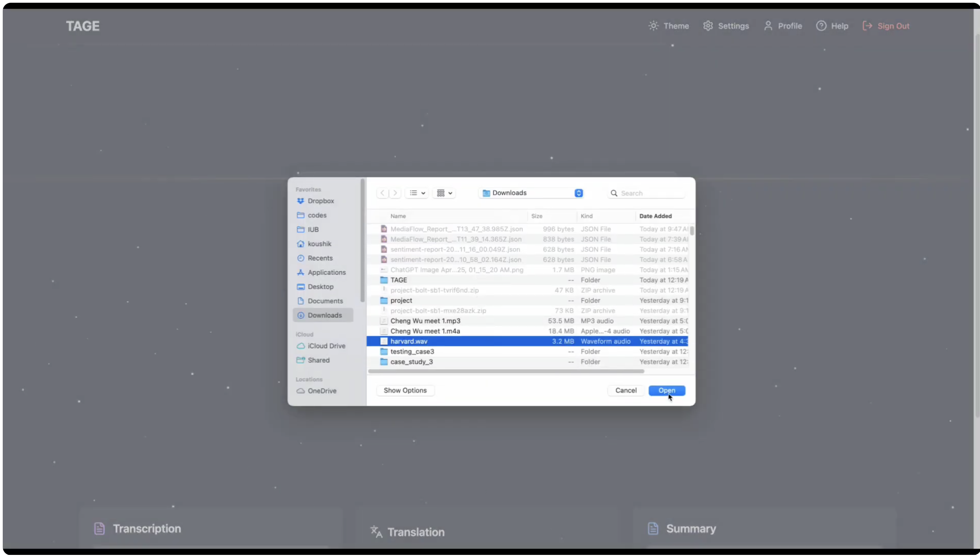This screenshot has height=559, width=980.
Task: Select Dropbox in the Favorites sidebar
Action: (320, 201)
